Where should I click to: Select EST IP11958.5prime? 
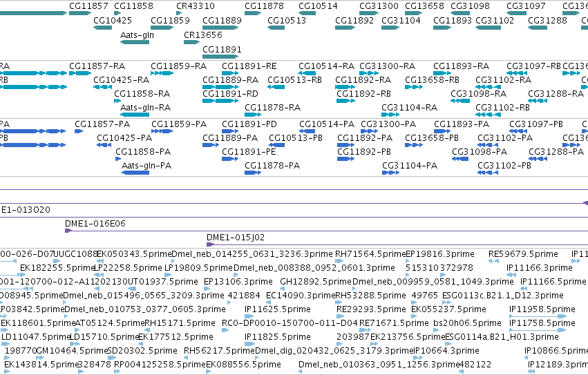coord(542,309)
